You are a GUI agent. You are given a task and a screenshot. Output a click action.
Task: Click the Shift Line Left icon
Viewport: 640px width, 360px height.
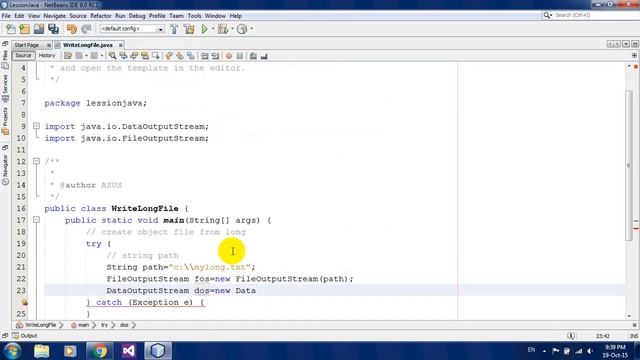tap(204, 56)
